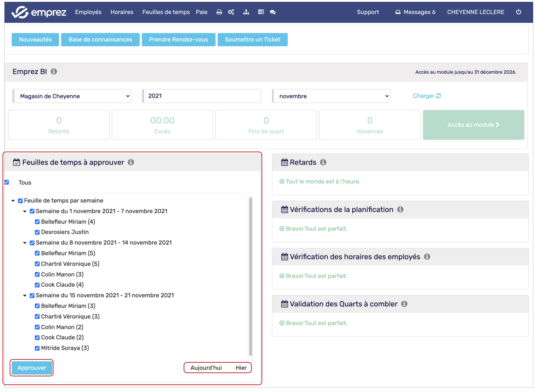Screen dimensions: 536x392
Task: Open the novembre month dropdown
Action: 331,96
